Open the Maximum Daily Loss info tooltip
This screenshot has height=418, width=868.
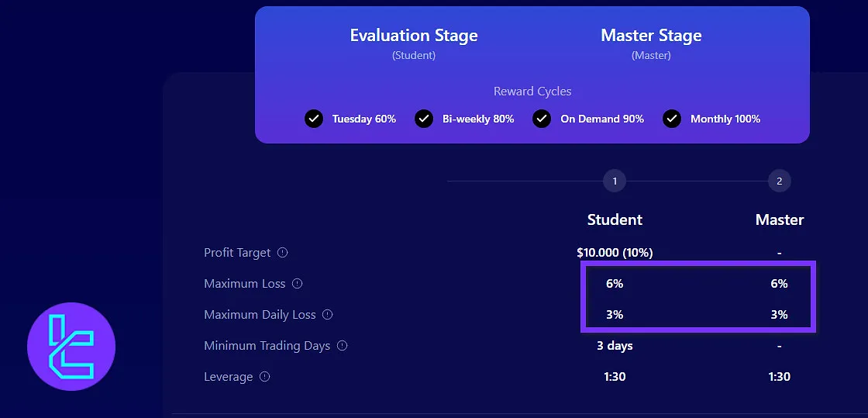pyautogui.click(x=327, y=315)
